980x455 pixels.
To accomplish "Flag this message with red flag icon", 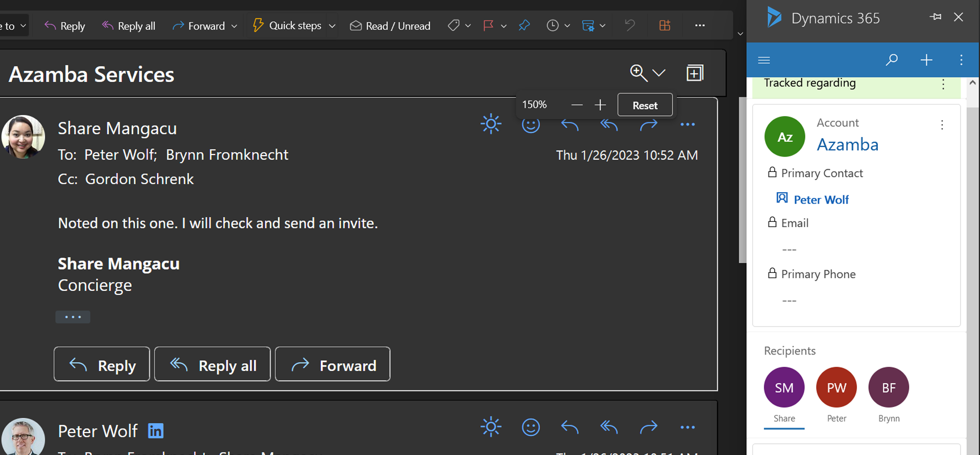I will click(x=488, y=26).
